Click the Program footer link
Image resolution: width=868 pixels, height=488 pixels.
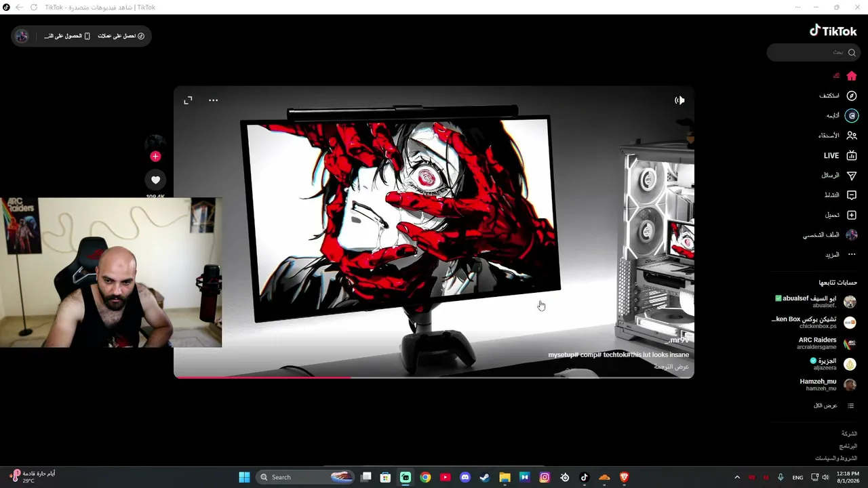(848, 446)
